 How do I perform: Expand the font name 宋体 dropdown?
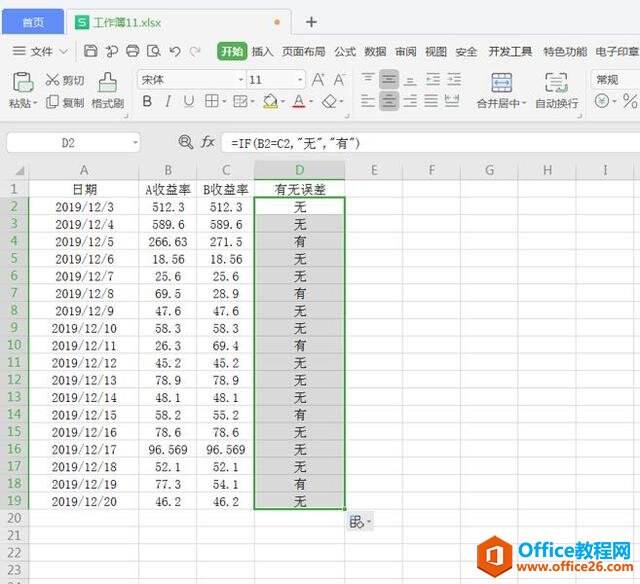tap(241, 80)
